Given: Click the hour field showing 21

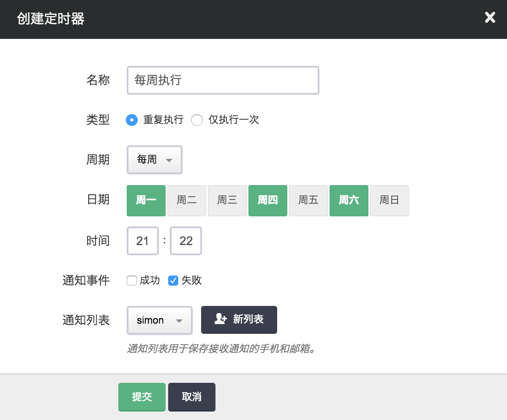Looking at the screenshot, I should pyautogui.click(x=143, y=241).
